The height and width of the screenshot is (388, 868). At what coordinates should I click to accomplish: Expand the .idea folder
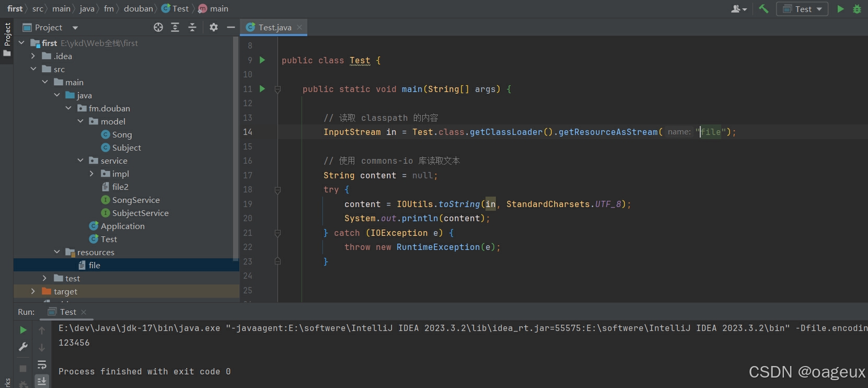(33, 56)
